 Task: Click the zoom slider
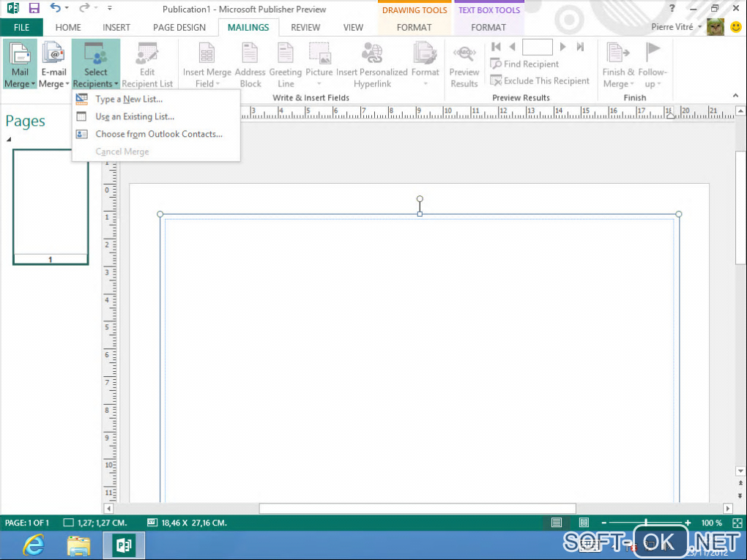click(645, 523)
